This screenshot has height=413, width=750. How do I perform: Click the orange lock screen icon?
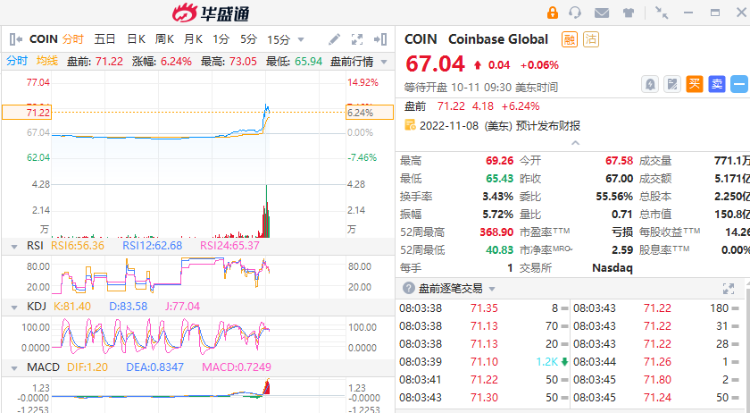pyautogui.click(x=552, y=13)
